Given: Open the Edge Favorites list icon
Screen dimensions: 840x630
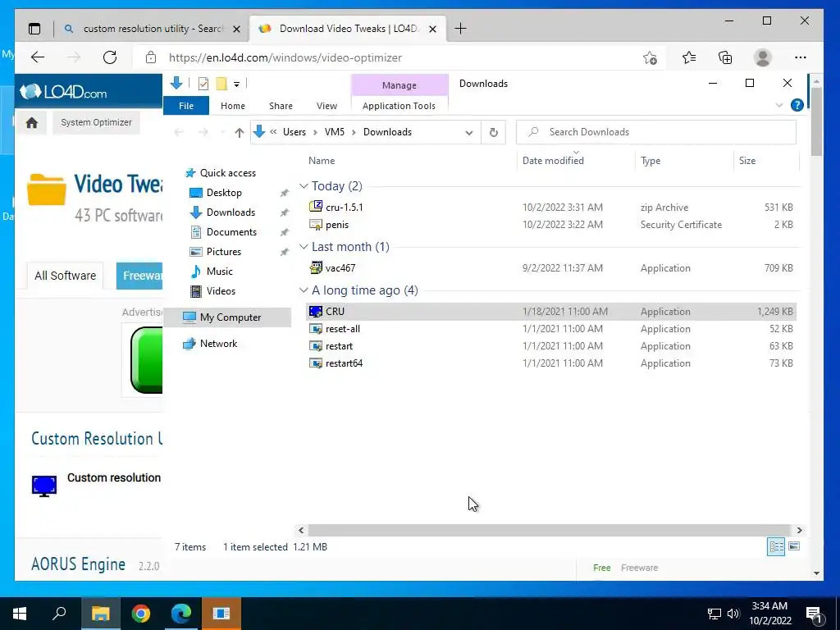Looking at the screenshot, I should 689,57.
